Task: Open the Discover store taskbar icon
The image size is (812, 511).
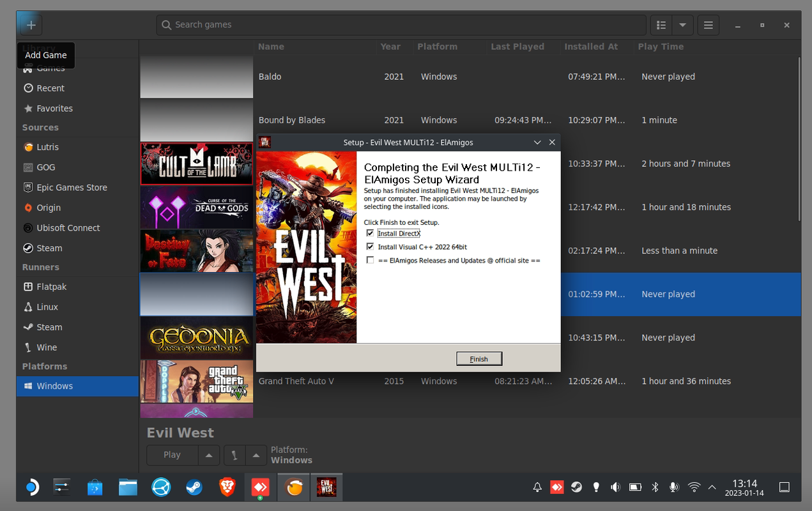Action: pos(95,488)
